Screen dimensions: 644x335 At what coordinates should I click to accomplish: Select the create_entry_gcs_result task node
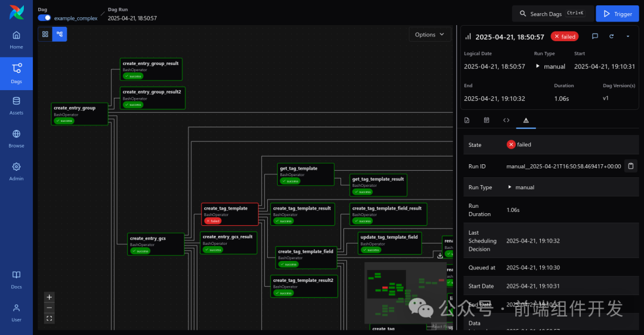pyautogui.click(x=228, y=243)
